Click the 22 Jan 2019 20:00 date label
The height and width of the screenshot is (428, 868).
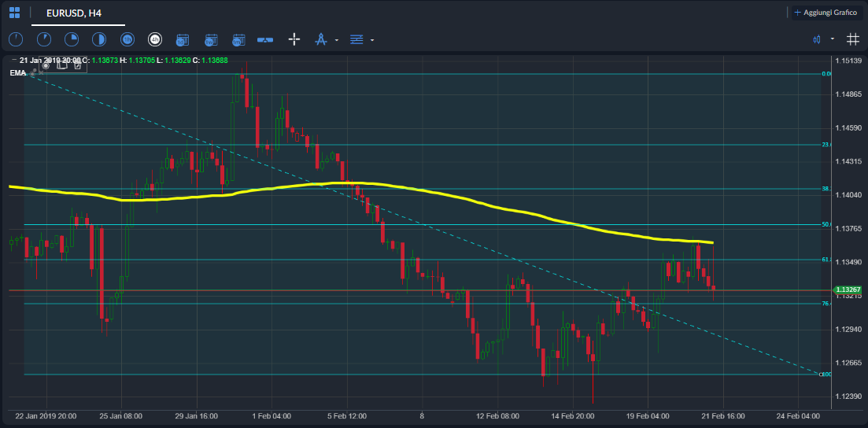pyautogui.click(x=46, y=416)
